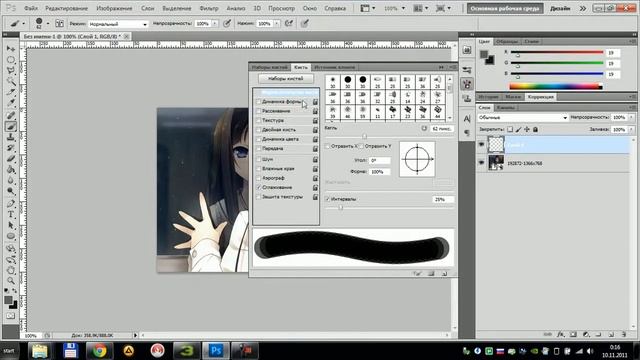The height and width of the screenshot is (360, 640).
Task: Open the Файл menu
Action: tap(31, 8)
